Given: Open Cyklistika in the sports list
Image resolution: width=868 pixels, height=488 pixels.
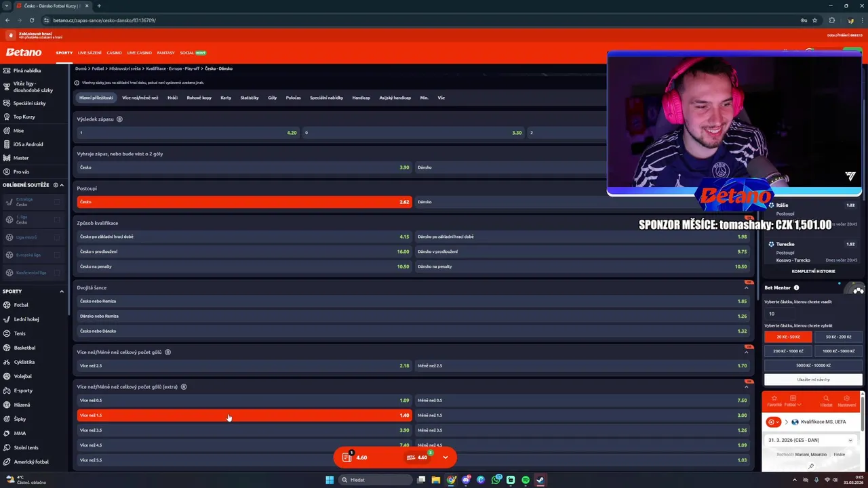Looking at the screenshot, I should (x=24, y=362).
